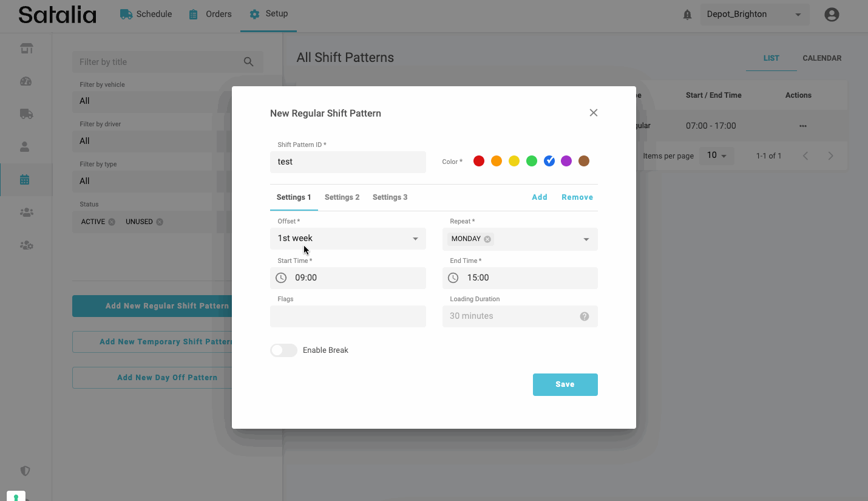The height and width of the screenshot is (501, 868).
Task: Remove the ACTIVE status filter chip
Action: 112,222
